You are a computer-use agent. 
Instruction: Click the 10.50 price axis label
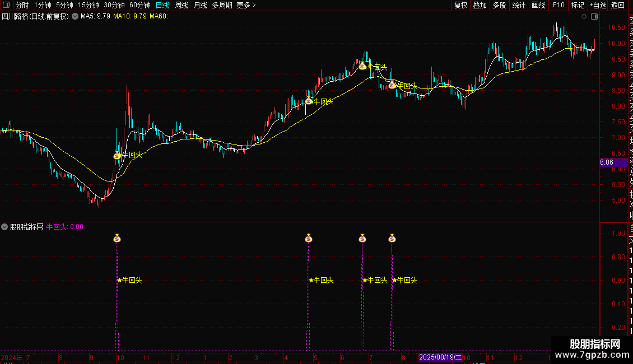[x=616, y=27]
